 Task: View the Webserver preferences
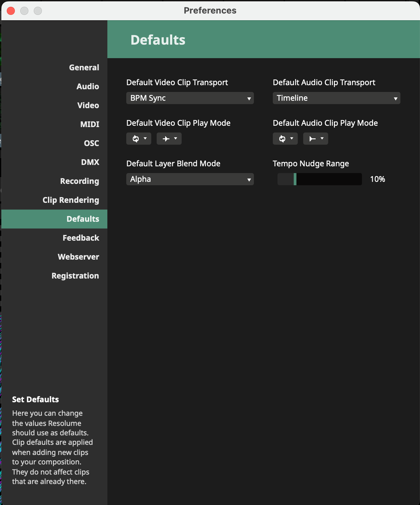point(78,257)
